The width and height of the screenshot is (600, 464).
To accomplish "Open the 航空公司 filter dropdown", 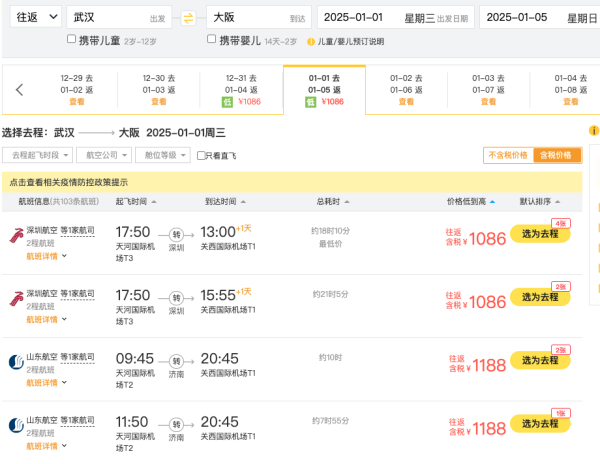I will [x=104, y=155].
